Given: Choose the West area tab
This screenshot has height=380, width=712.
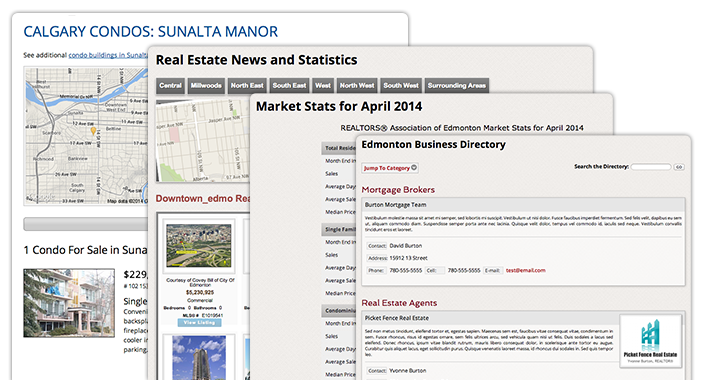Looking at the screenshot, I should [323, 85].
